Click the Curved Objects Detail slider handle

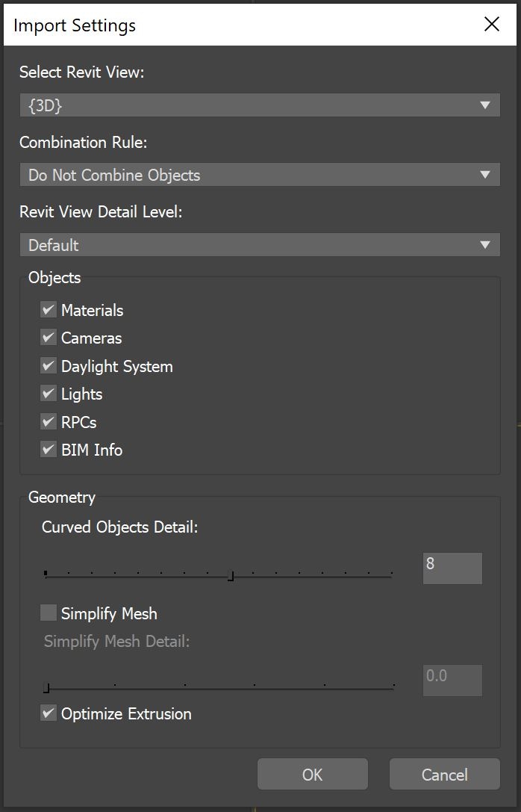pyautogui.click(x=231, y=576)
